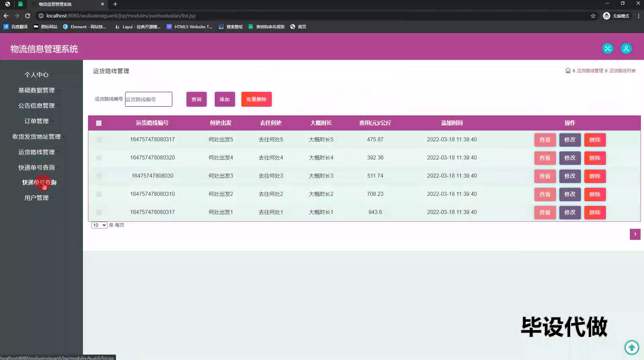Click the home icon in breadcrumb
Image resolution: width=644 pixels, height=360 pixels.
click(x=568, y=71)
